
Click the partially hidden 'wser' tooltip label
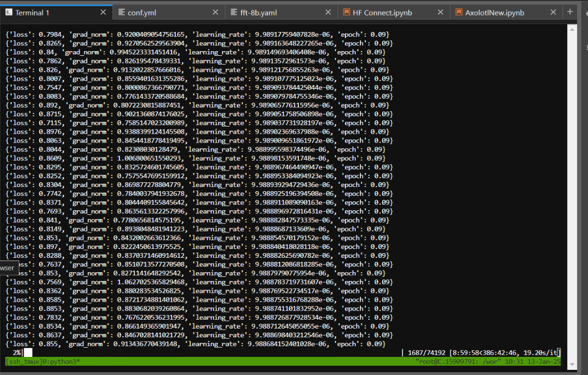pos(8,268)
